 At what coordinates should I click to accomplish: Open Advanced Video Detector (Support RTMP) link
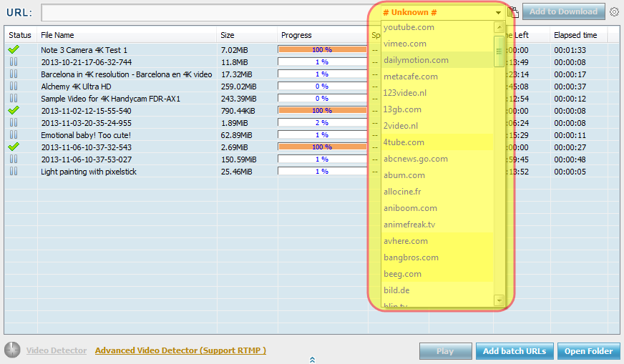click(180, 350)
